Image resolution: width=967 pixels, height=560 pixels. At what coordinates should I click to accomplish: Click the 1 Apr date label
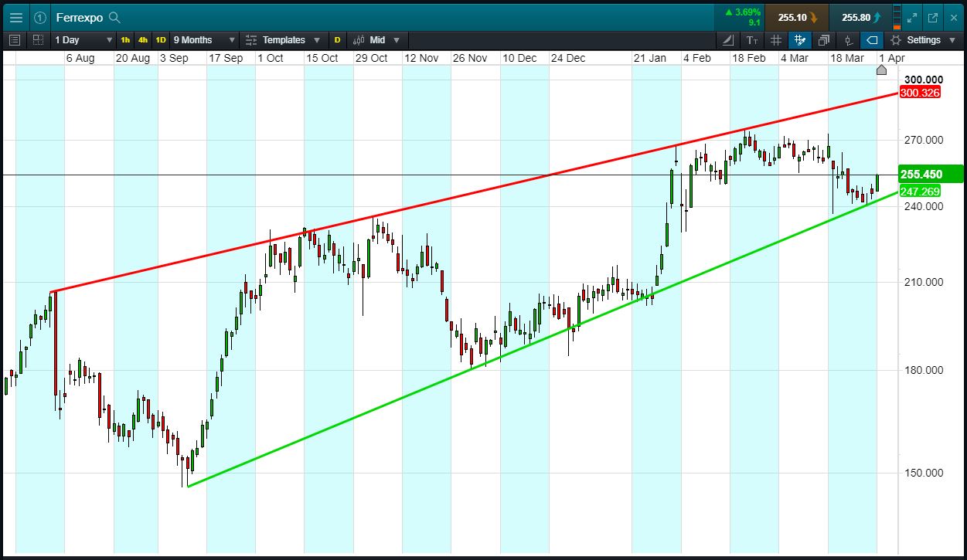pos(891,58)
